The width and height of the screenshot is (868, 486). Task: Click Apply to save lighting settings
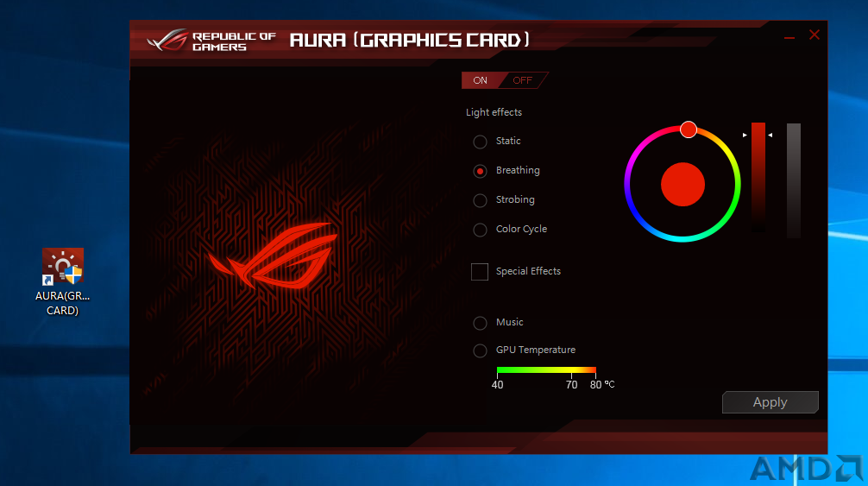click(x=770, y=402)
